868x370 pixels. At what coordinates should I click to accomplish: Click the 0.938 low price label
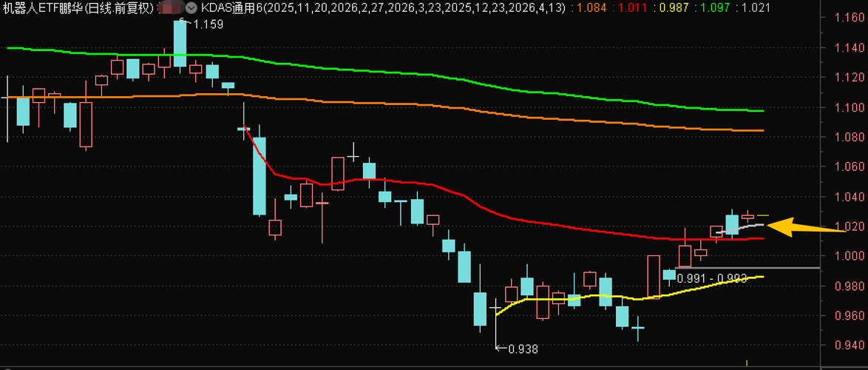523,349
